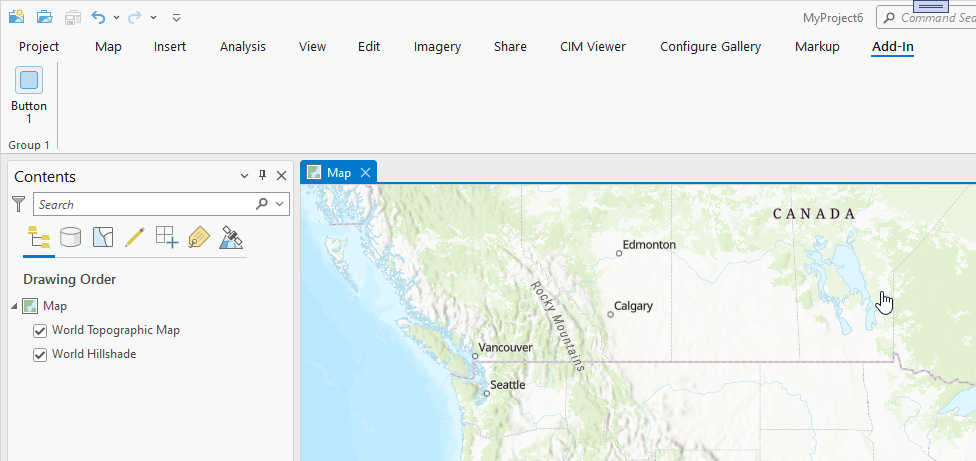
Task: Select List By Snapping icon
Action: [167, 237]
